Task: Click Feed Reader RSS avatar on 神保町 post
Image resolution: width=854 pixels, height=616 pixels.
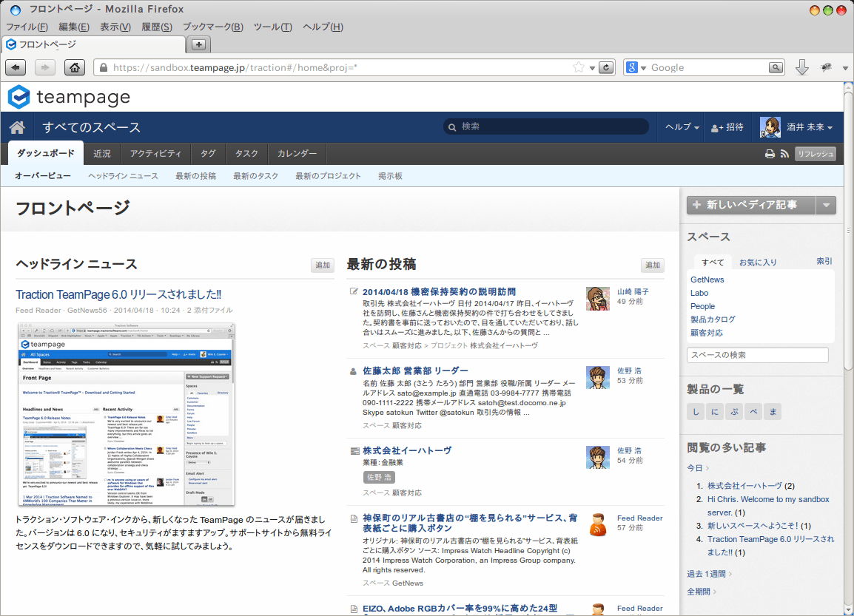Action: (x=597, y=525)
